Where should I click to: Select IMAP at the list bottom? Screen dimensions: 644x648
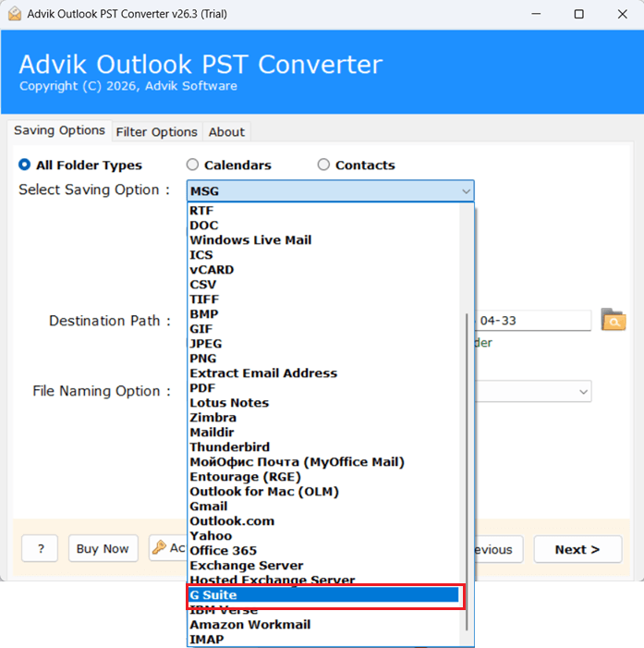(323, 640)
